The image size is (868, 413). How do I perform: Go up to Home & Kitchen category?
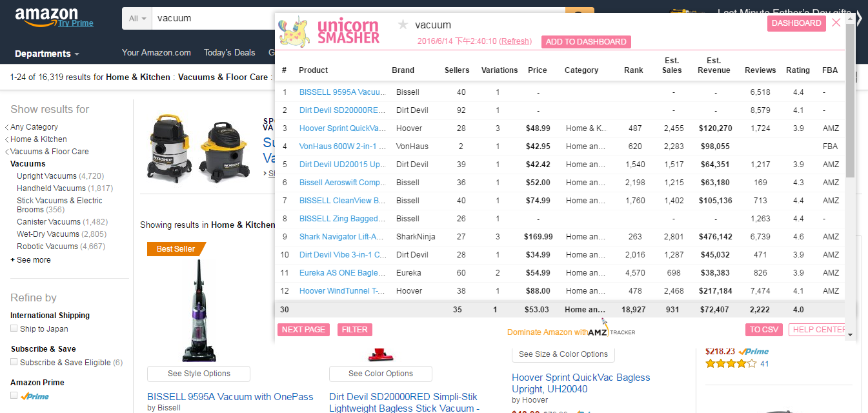pyautogui.click(x=39, y=139)
